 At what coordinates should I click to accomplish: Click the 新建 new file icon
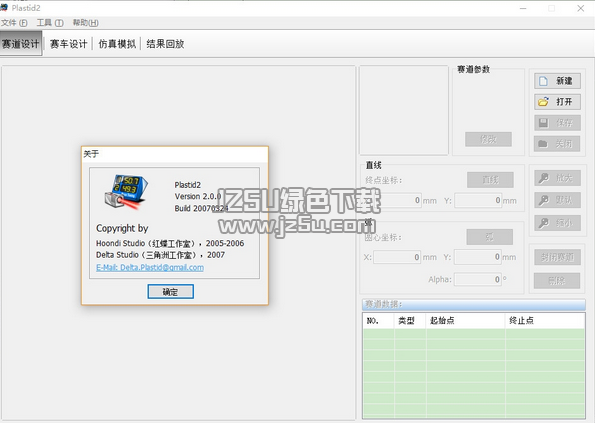[543, 81]
